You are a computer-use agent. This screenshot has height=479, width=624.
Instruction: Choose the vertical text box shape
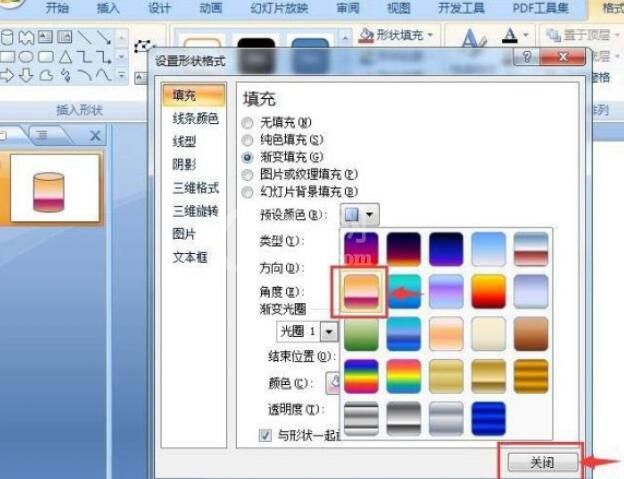point(64,37)
